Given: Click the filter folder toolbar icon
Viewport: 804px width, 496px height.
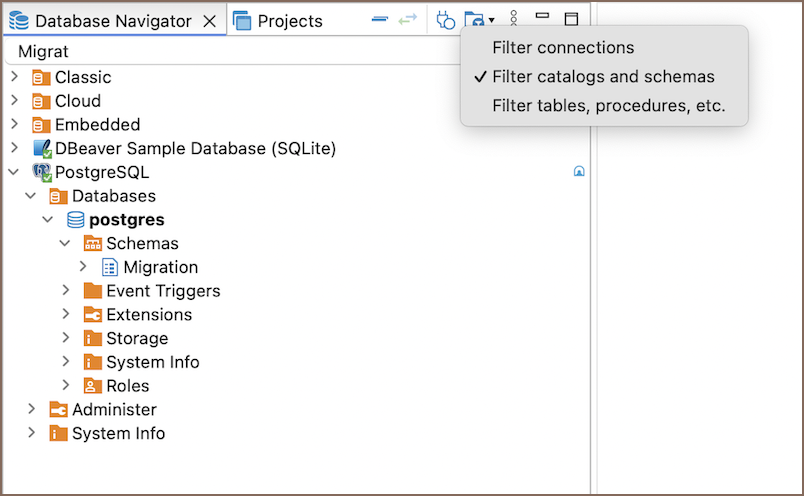Looking at the screenshot, I should (x=474, y=20).
